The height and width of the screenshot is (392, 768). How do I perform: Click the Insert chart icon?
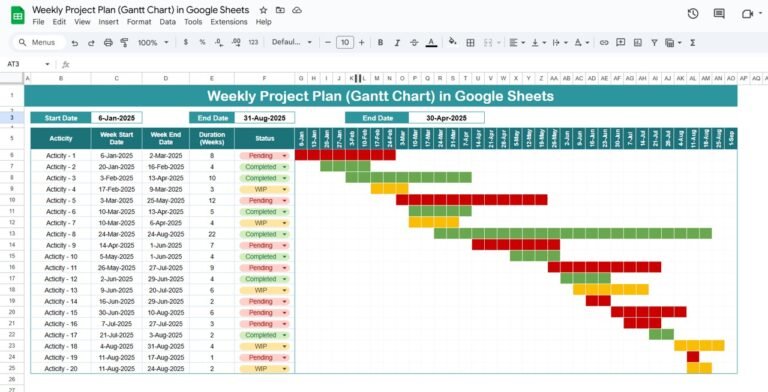pos(638,43)
